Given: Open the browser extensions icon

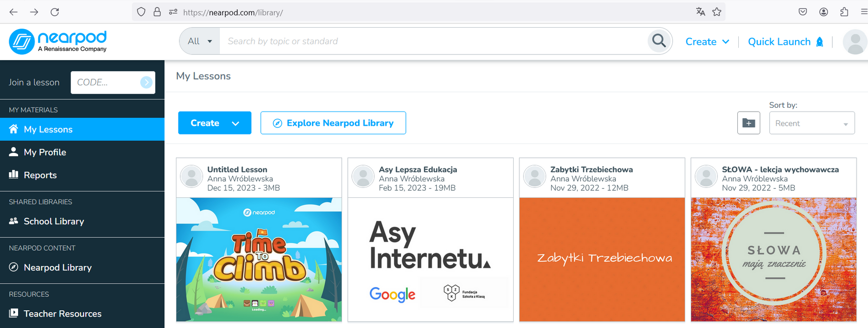Looking at the screenshot, I should click(844, 12).
